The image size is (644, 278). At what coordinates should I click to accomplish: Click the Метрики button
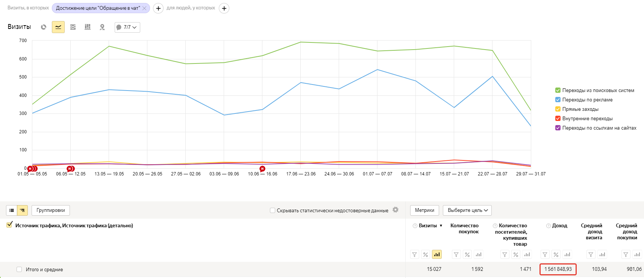[424, 210]
